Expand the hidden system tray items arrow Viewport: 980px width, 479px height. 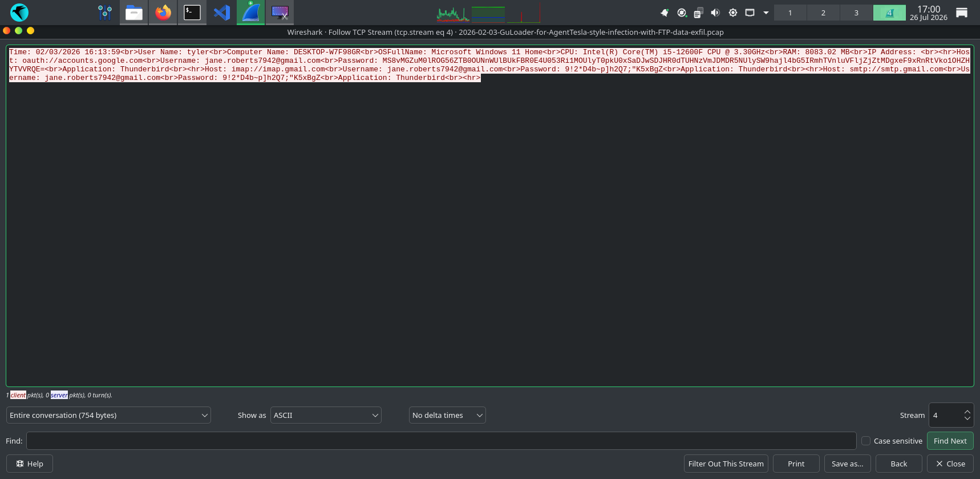[766, 13]
